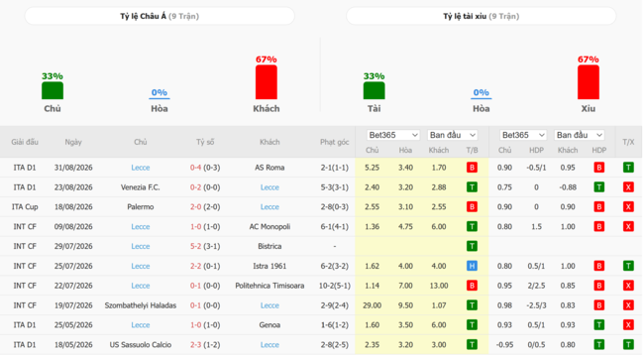Click the red Khách 67% bar
644x359 pixels.
point(267,82)
